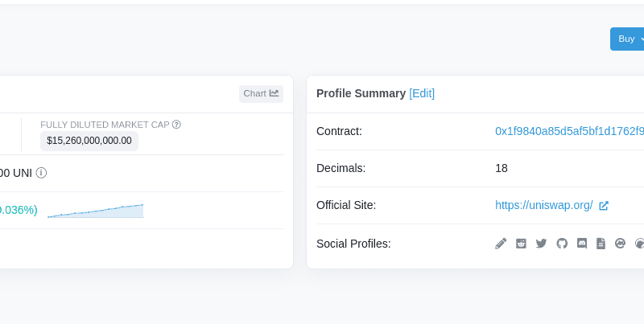Image resolution: width=644 pixels, height=324 pixels.
Task: Visit the https://uniswap.org/ official site link
Action: [x=544, y=205]
